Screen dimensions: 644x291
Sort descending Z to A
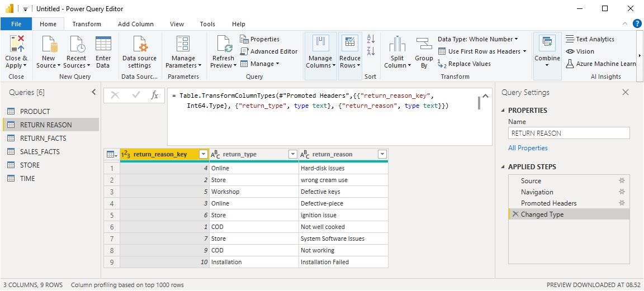coord(371,51)
